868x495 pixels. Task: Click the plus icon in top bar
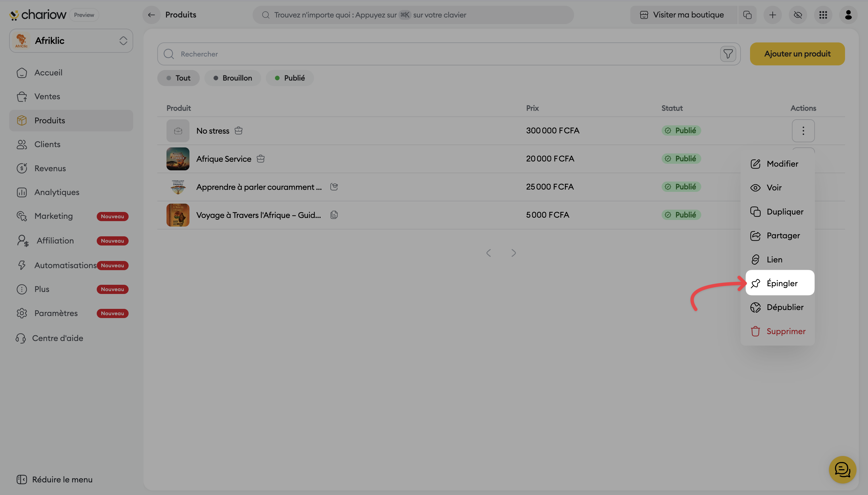point(772,15)
